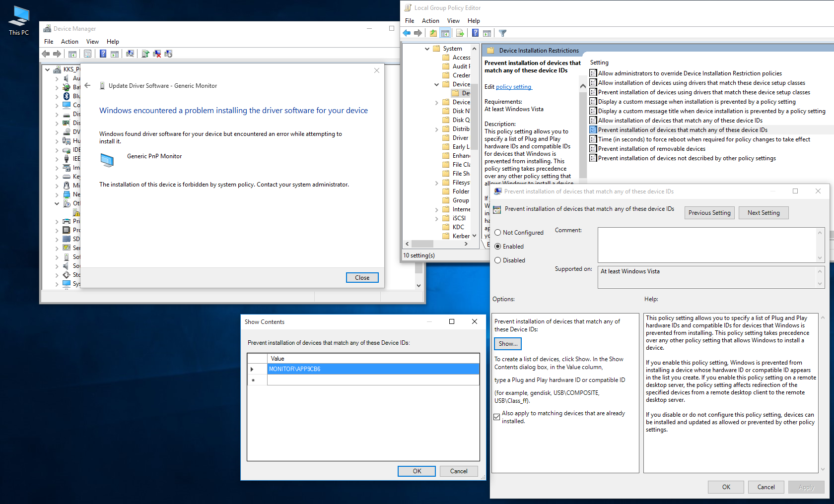
Task: Click Previous Setting button
Action: click(x=709, y=213)
